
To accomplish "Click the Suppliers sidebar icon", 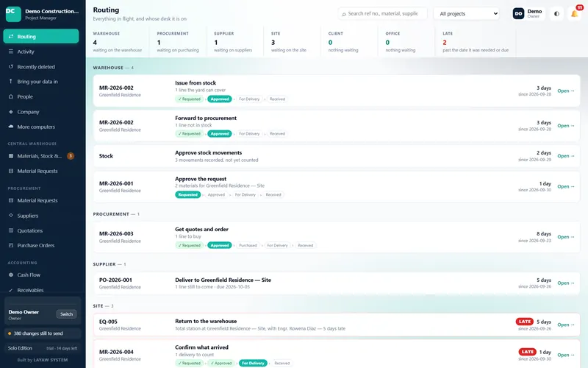I will point(11,216).
